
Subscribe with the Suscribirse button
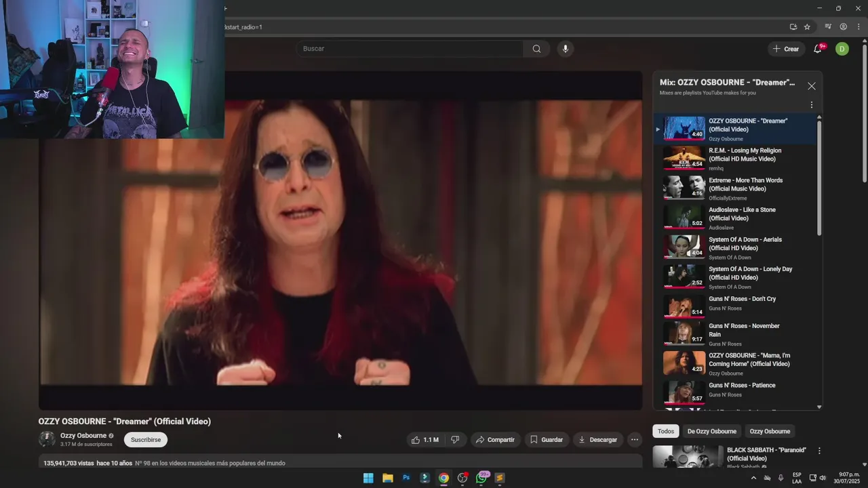tap(146, 440)
